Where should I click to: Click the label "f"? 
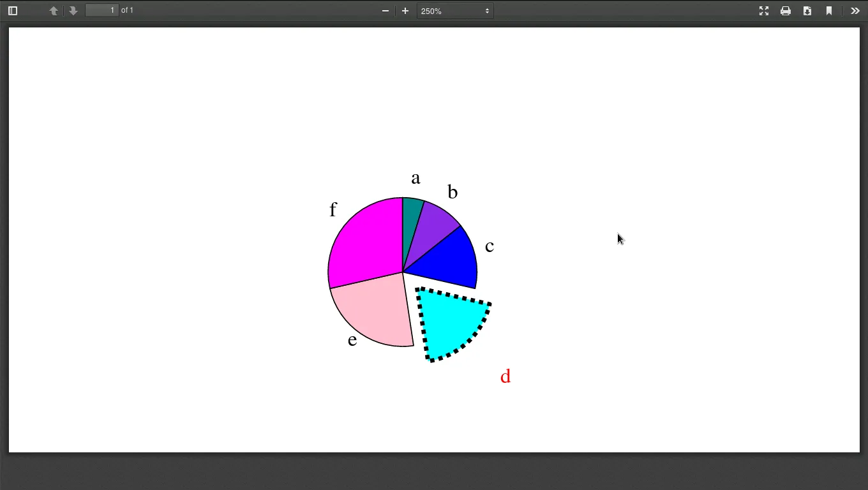(333, 209)
